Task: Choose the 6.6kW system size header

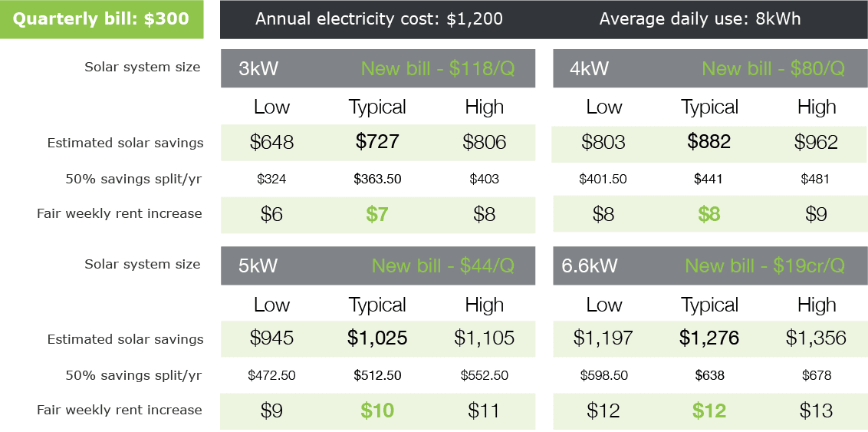Action: click(589, 265)
